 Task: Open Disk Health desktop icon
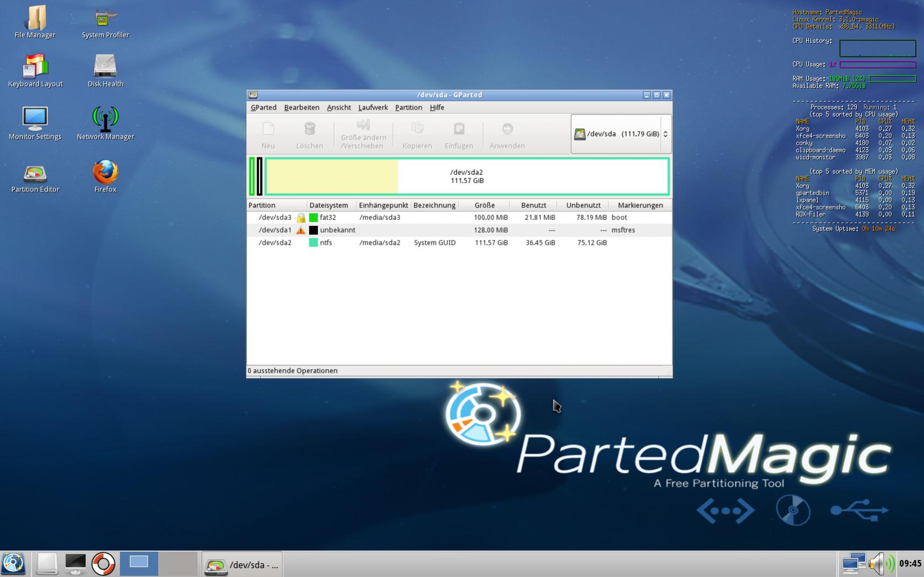coord(105,71)
